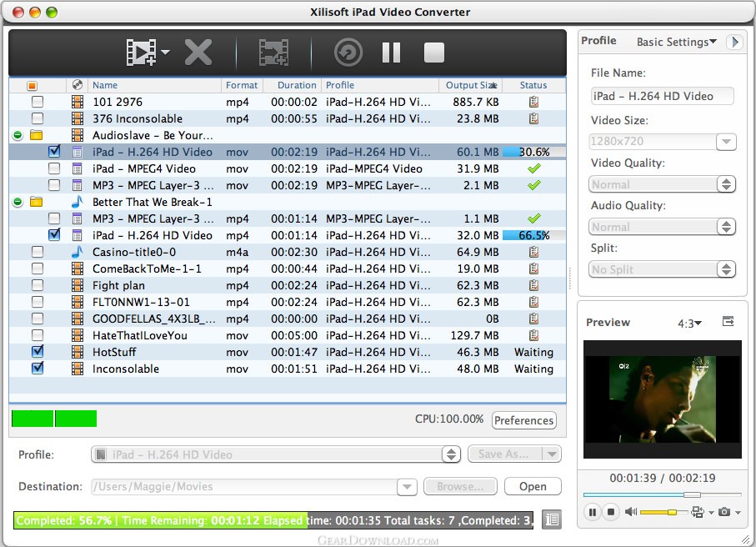The image size is (756, 547).
Task: Click film icon of HotStuff row
Action: [x=78, y=352]
